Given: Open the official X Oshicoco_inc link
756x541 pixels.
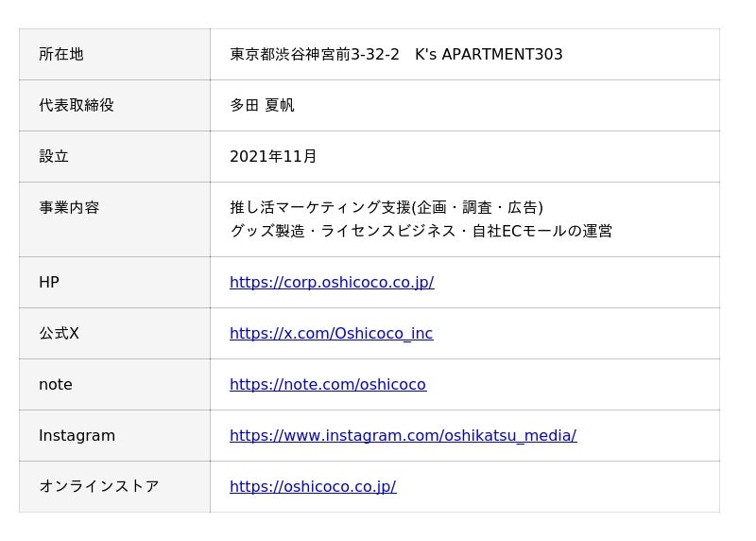Looking at the screenshot, I should pos(331,333).
